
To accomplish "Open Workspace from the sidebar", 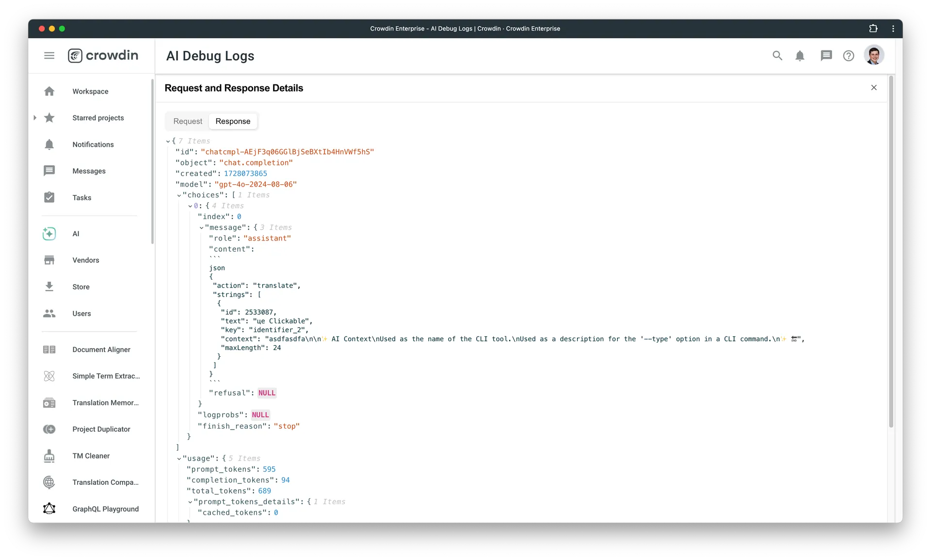I will pyautogui.click(x=90, y=91).
